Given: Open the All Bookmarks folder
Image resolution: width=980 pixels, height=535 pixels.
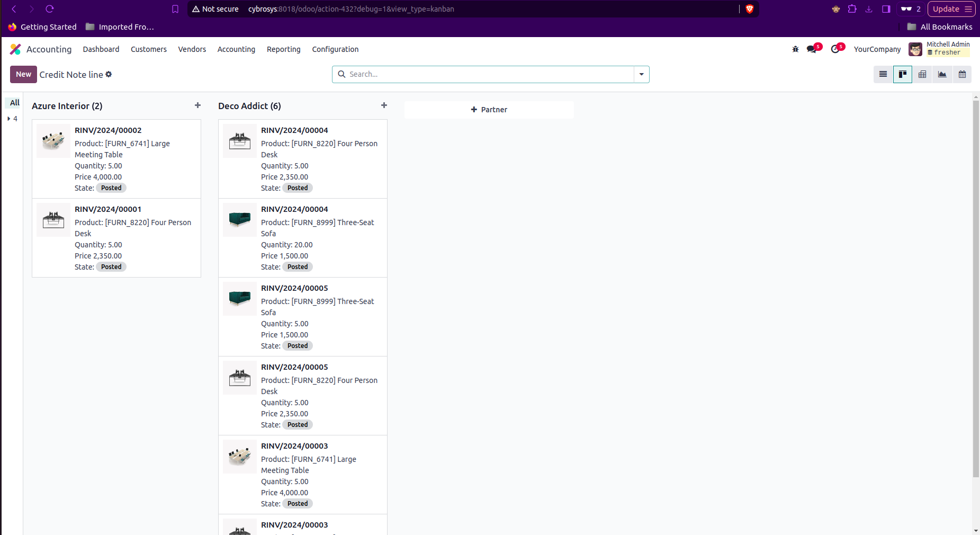Looking at the screenshot, I should (940, 27).
